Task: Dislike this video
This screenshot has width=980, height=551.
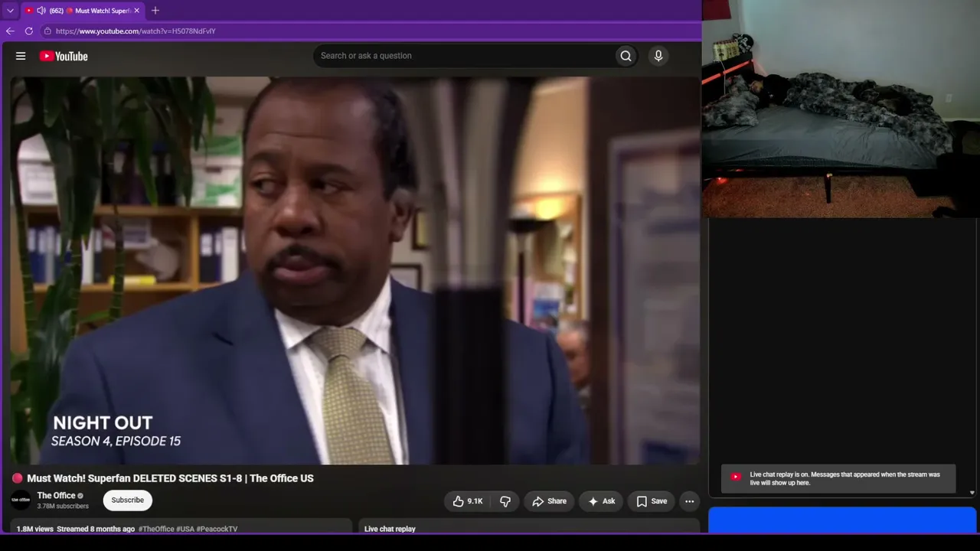Action: tap(505, 501)
